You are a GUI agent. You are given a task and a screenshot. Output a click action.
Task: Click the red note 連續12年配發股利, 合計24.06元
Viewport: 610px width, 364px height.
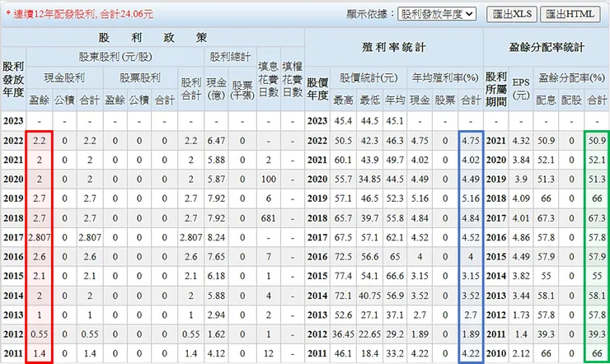click(x=79, y=14)
